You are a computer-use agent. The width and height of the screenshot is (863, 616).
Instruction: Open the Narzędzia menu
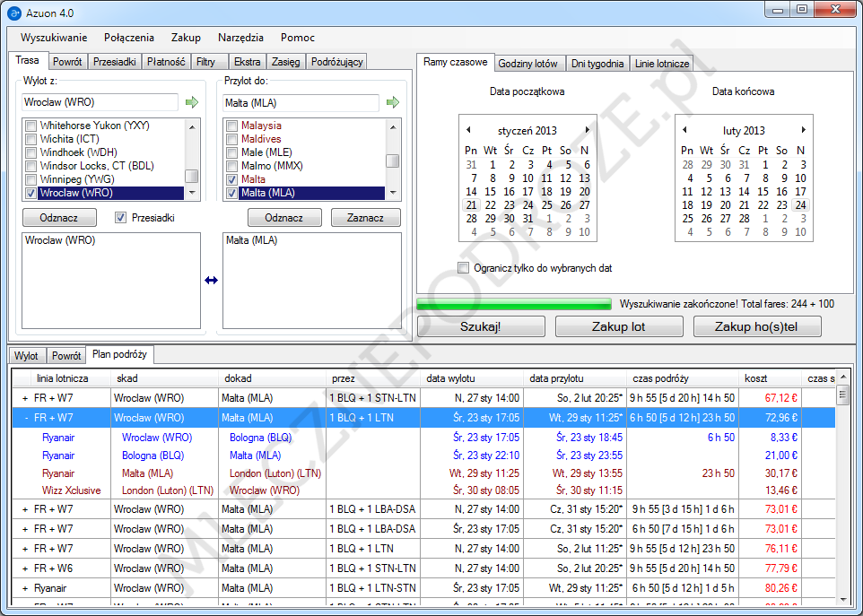(x=240, y=38)
